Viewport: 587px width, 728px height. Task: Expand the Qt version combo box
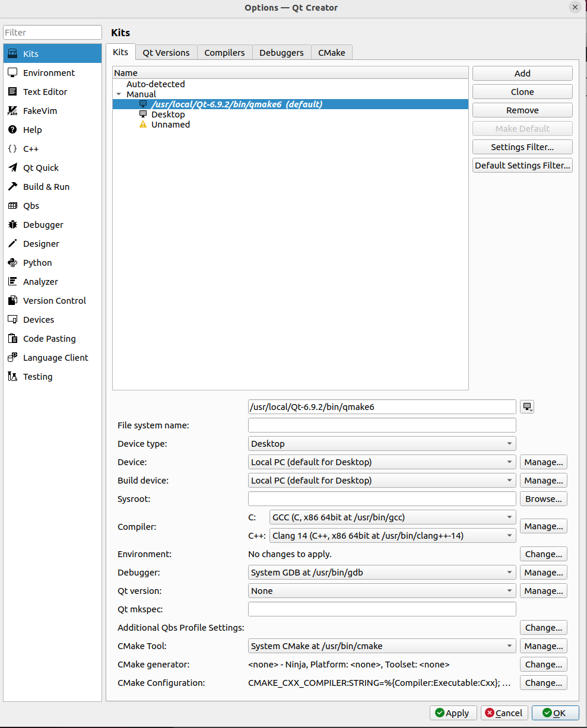(x=382, y=591)
